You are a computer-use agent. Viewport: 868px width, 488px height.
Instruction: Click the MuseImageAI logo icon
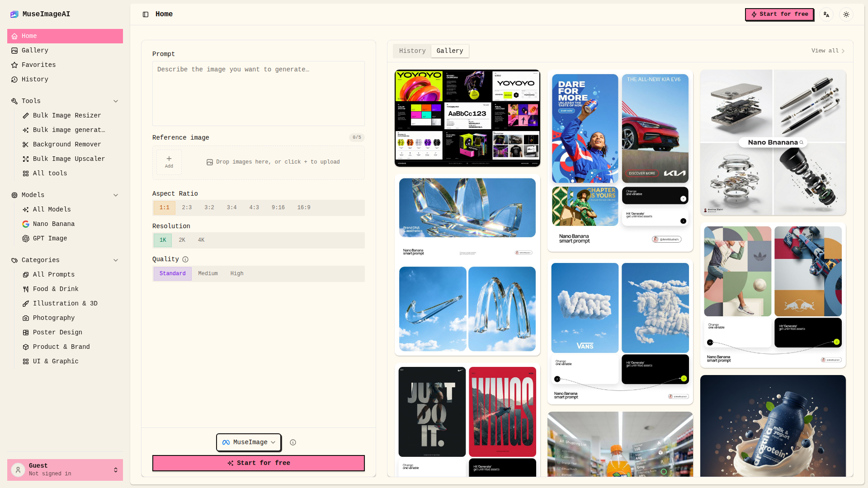point(14,14)
